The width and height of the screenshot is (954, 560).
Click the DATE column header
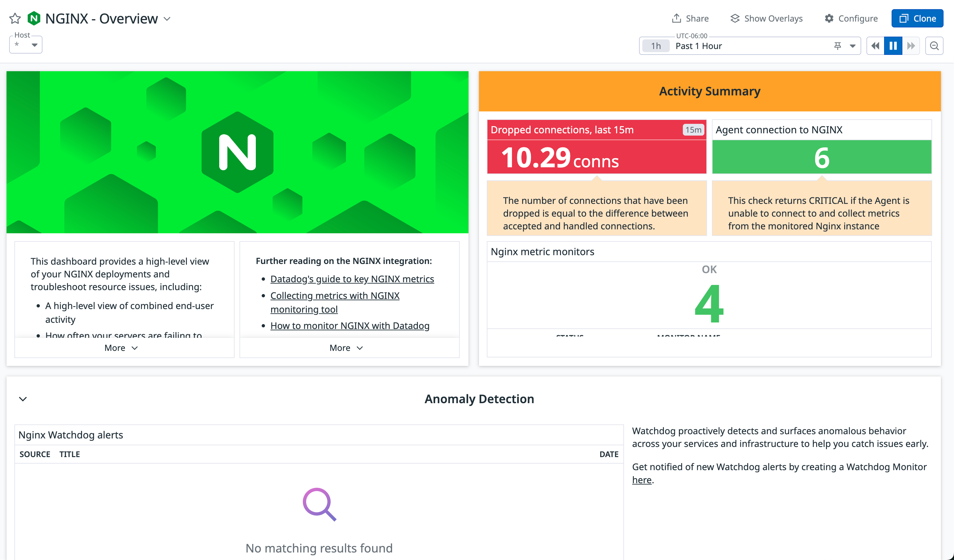pyautogui.click(x=609, y=454)
